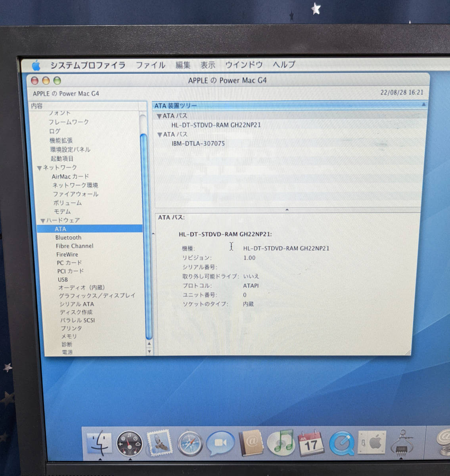The height and width of the screenshot is (476, 450).
Task: Click sidebar scrollbar down arrow
Action: tap(149, 351)
